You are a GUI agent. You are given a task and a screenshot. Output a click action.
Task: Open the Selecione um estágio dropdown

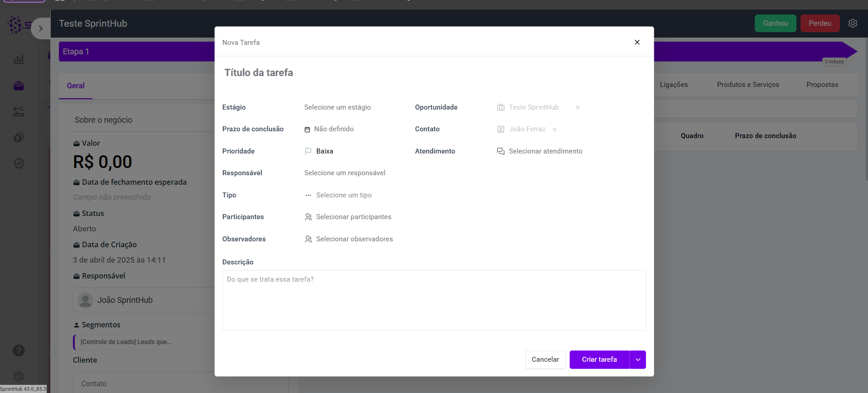(x=338, y=107)
